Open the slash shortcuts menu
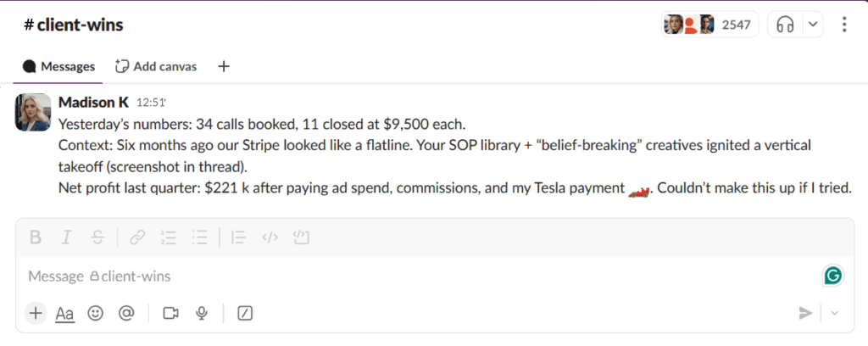Image resolution: width=868 pixels, height=346 pixels. click(x=245, y=313)
